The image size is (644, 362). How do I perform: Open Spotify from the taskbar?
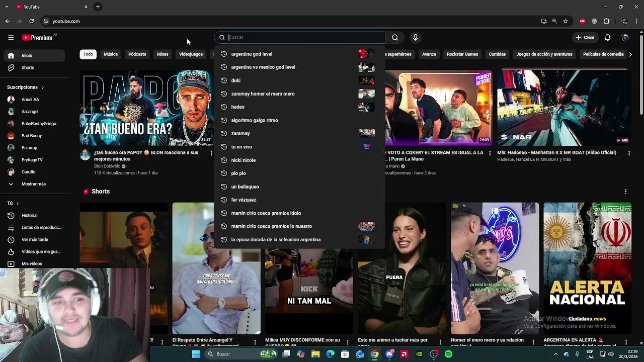pos(448,354)
